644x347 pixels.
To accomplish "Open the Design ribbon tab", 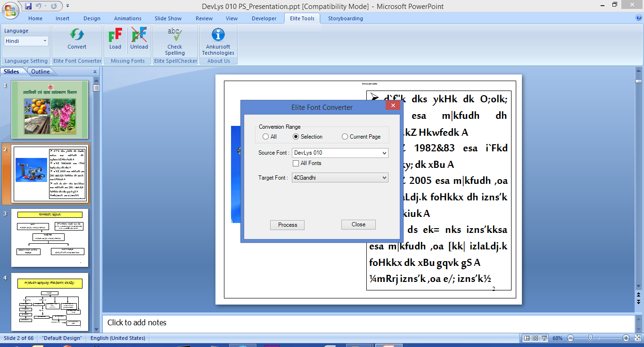I will tap(92, 18).
